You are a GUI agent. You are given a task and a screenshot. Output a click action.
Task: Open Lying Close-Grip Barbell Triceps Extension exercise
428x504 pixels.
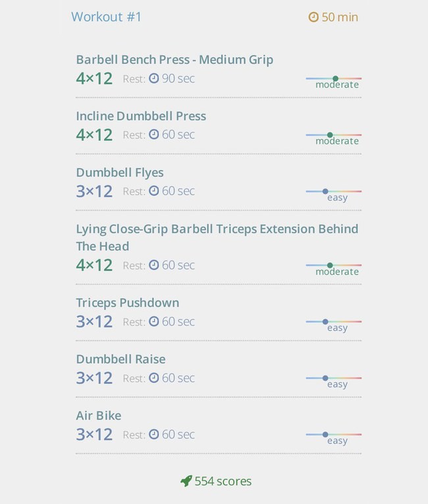coord(217,237)
